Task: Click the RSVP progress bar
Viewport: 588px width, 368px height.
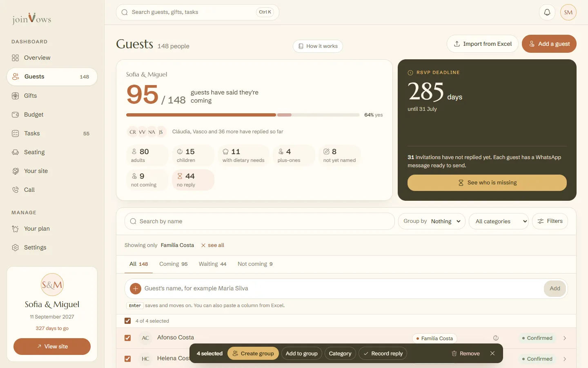Action: [243, 115]
